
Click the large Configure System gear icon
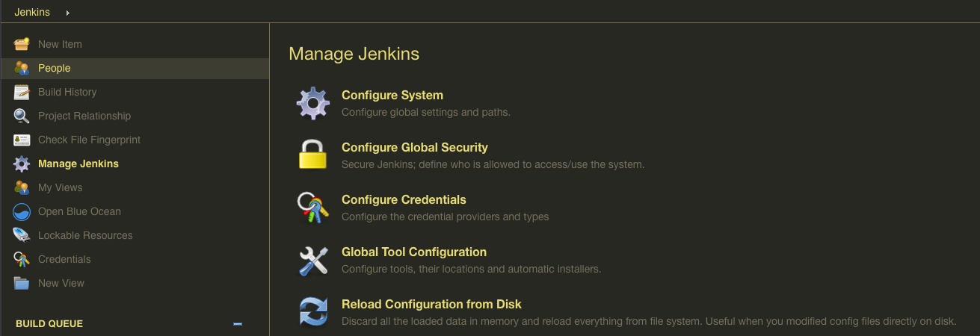tap(313, 103)
